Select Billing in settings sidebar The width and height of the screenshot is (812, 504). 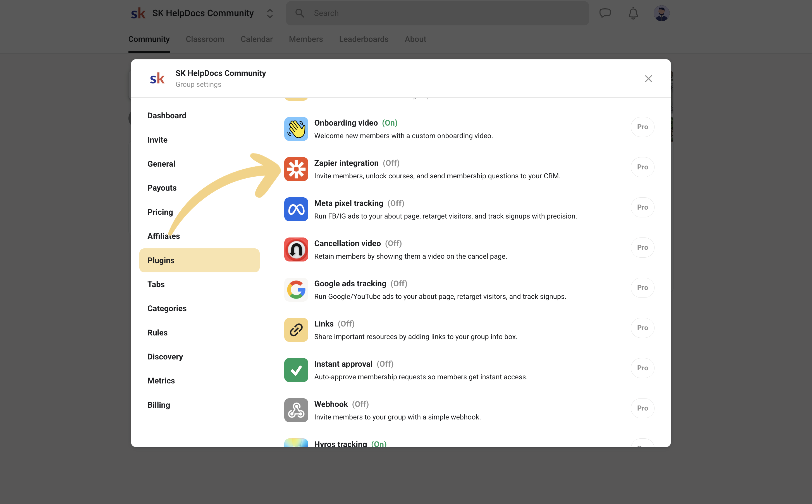click(158, 405)
